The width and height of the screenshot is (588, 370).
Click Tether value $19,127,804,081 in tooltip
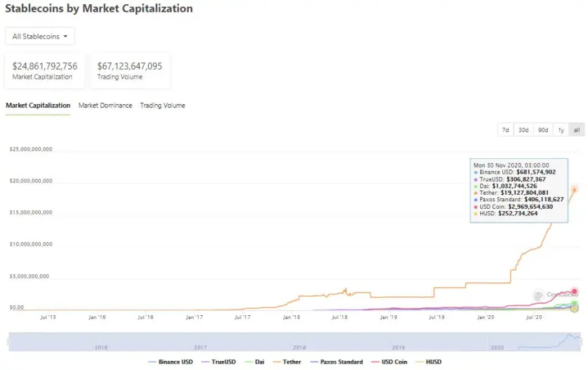pos(524,193)
